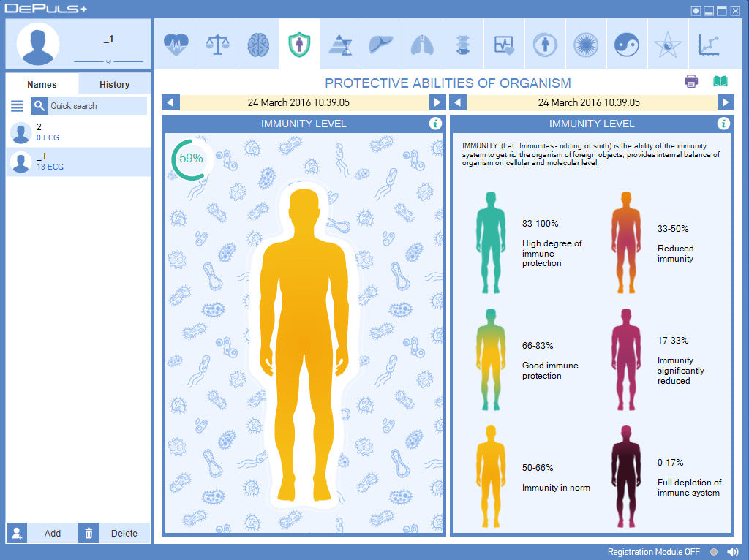Go to next record in left date bar
749x560 pixels.
tap(437, 103)
